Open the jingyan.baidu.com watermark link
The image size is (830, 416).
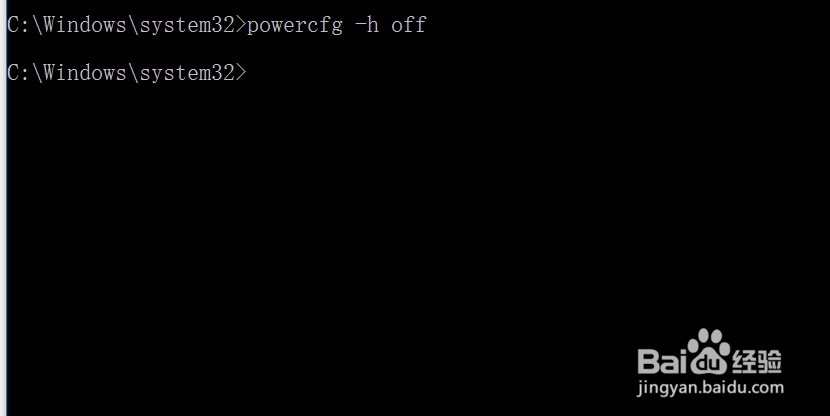pyautogui.click(x=710, y=387)
